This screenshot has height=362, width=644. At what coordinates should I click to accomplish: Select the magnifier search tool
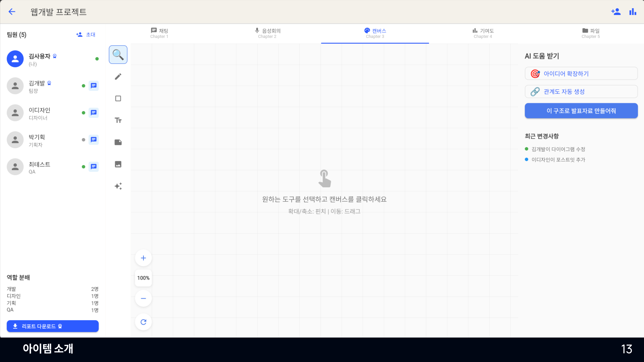click(118, 54)
